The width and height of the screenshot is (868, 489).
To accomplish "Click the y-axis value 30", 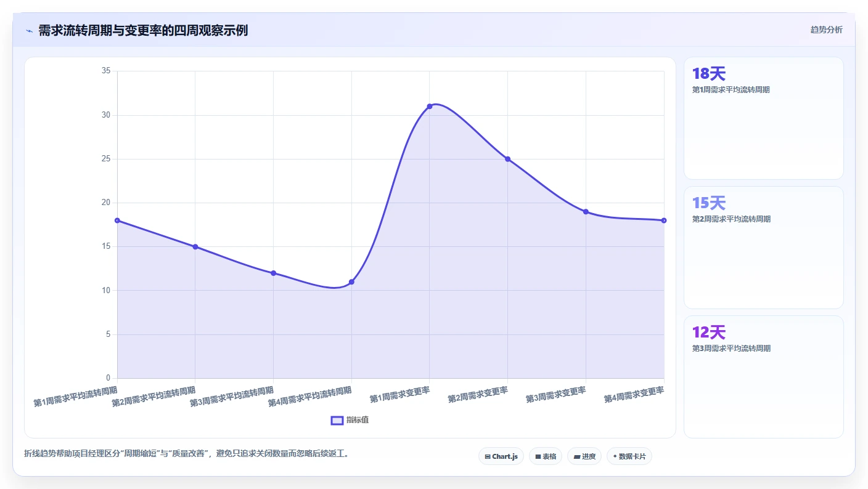I will (106, 115).
